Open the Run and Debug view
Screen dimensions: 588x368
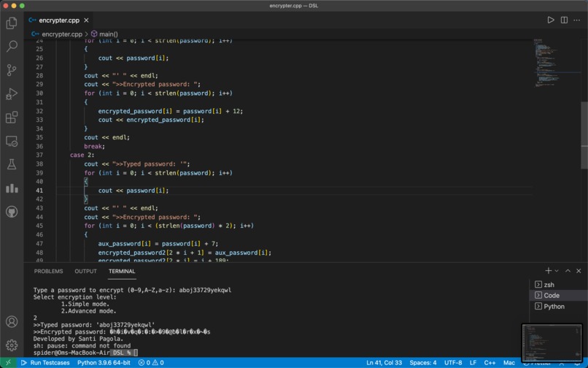[12, 94]
